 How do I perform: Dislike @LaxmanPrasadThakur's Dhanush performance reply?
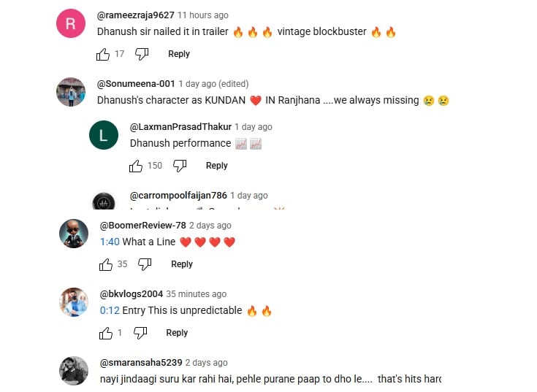[x=180, y=166]
